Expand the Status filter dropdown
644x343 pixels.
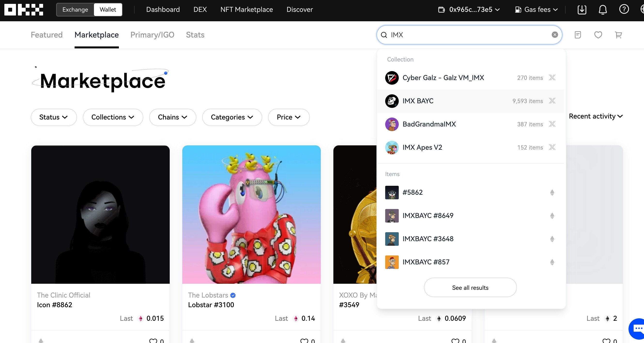(x=54, y=117)
